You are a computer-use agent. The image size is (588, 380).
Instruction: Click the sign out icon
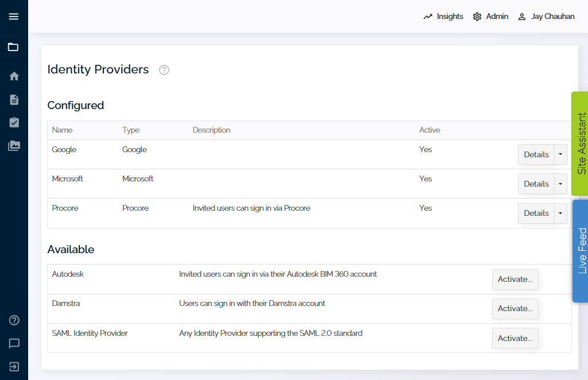14,366
